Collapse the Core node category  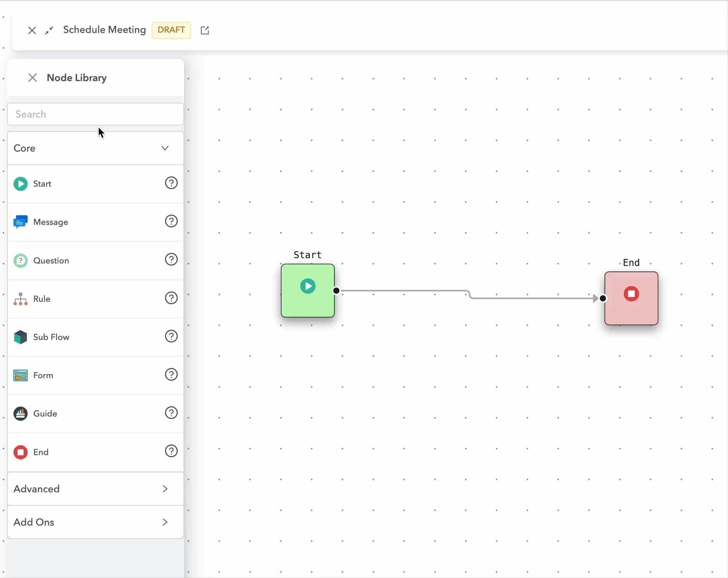164,148
